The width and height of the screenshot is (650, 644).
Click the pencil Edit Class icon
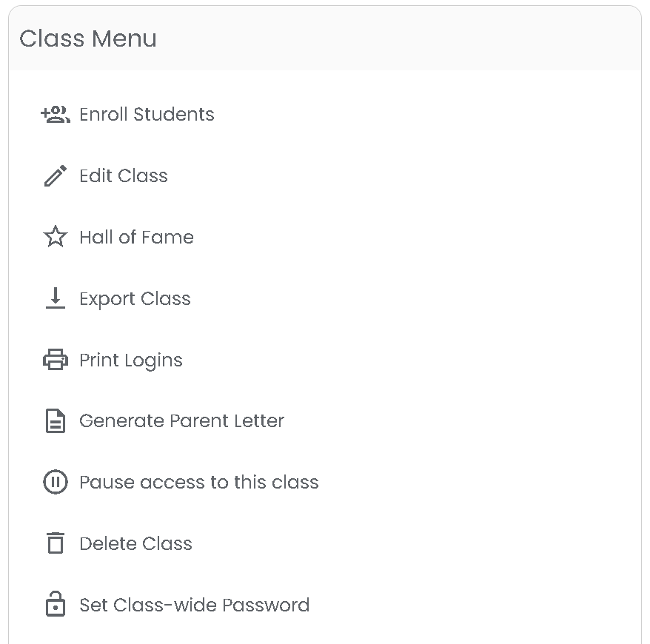55,175
